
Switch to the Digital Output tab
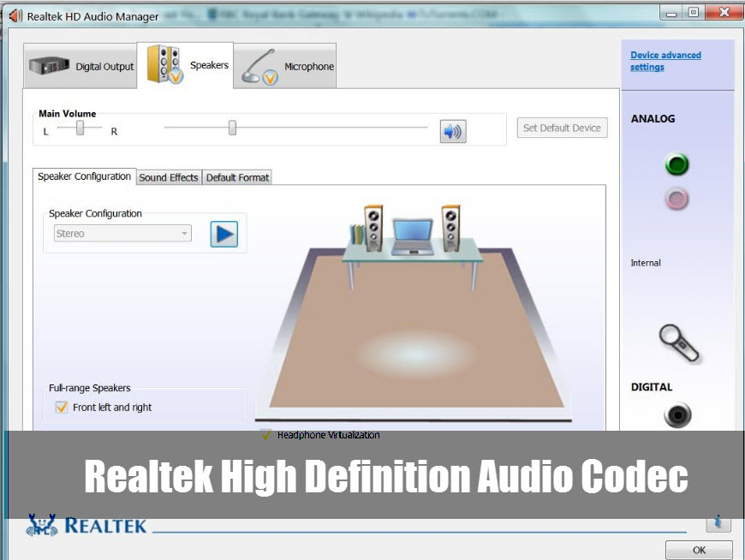(80, 66)
